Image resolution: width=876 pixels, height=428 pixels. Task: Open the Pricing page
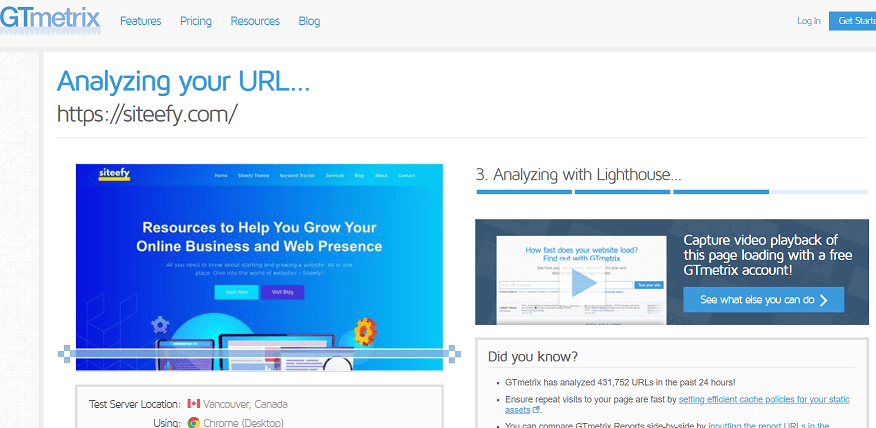click(x=196, y=21)
